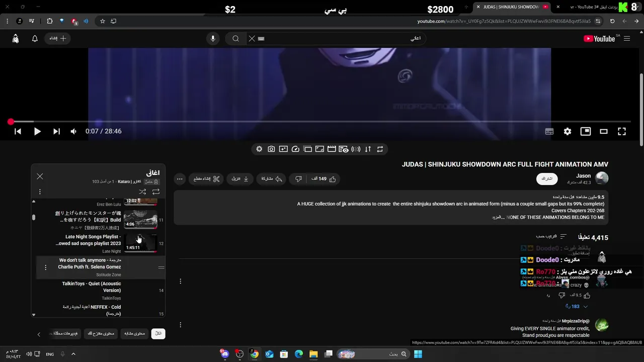Search with magnifier button
This screenshot has width=644, height=362.
(x=235, y=39)
